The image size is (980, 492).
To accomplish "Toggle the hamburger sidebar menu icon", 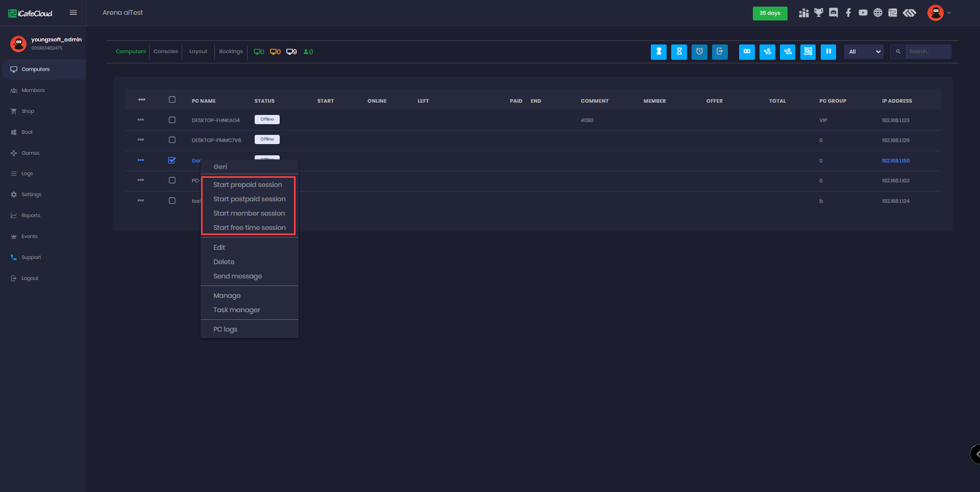I will pyautogui.click(x=73, y=13).
